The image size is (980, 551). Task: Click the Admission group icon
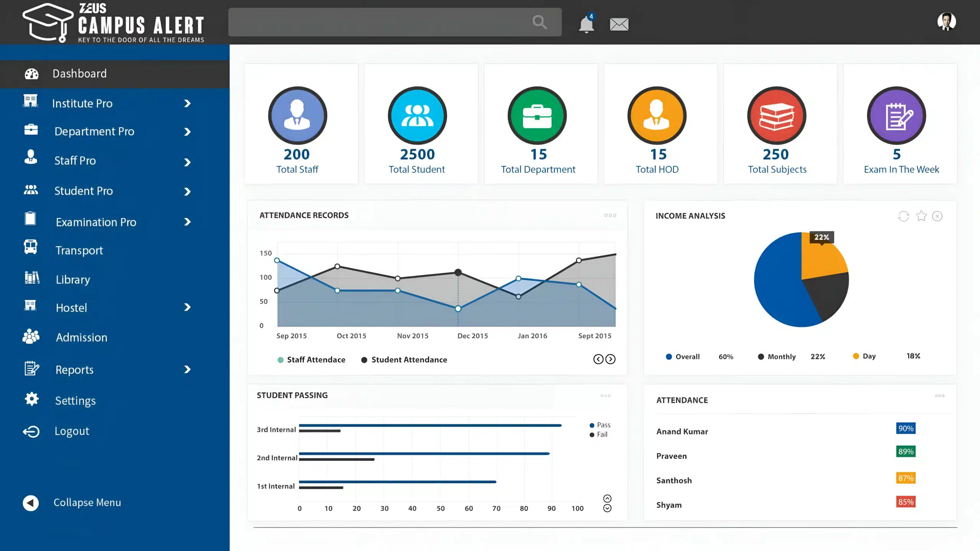tap(31, 337)
